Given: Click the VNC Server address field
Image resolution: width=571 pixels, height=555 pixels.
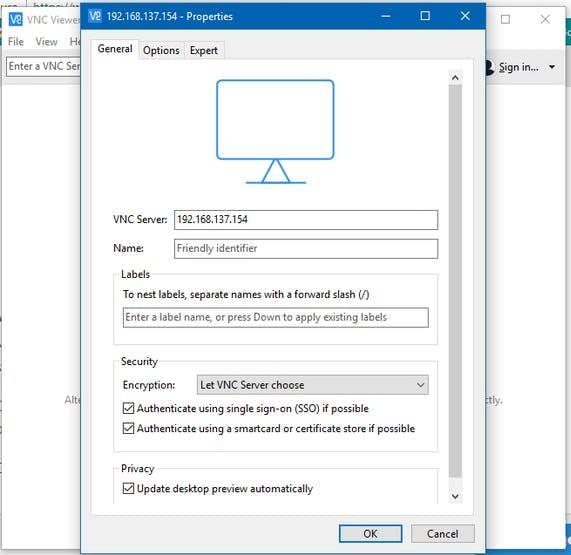Looking at the screenshot, I should pos(306,220).
